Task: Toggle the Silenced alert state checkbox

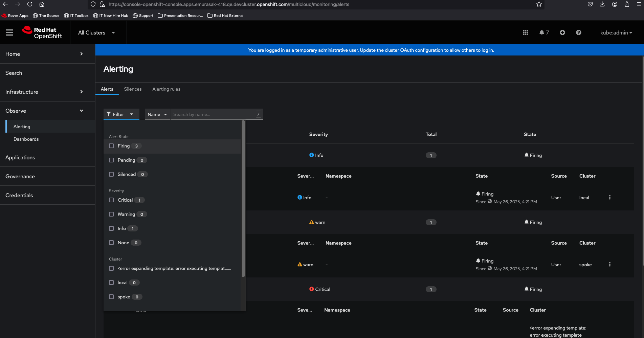Action: pos(111,174)
